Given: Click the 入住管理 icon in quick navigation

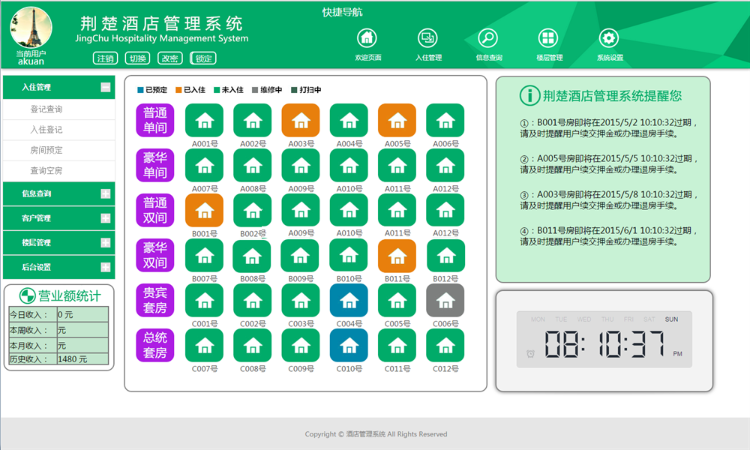Looking at the screenshot, I should pos(428,38).
